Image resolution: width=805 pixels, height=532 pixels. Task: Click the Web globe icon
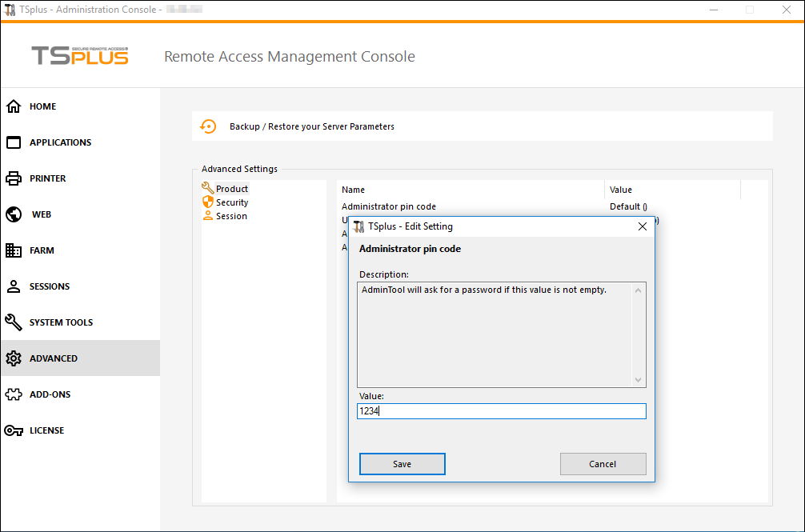(x=14, y=214)
